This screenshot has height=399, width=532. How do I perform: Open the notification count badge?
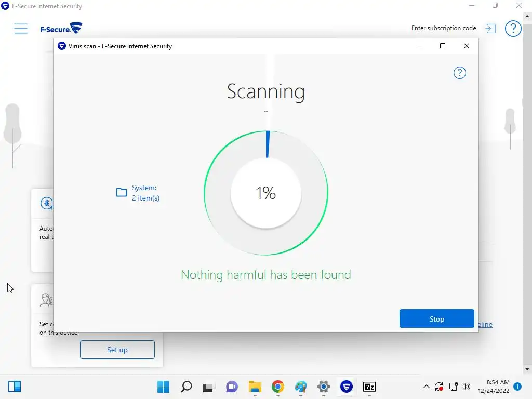(x=517, y=387)
